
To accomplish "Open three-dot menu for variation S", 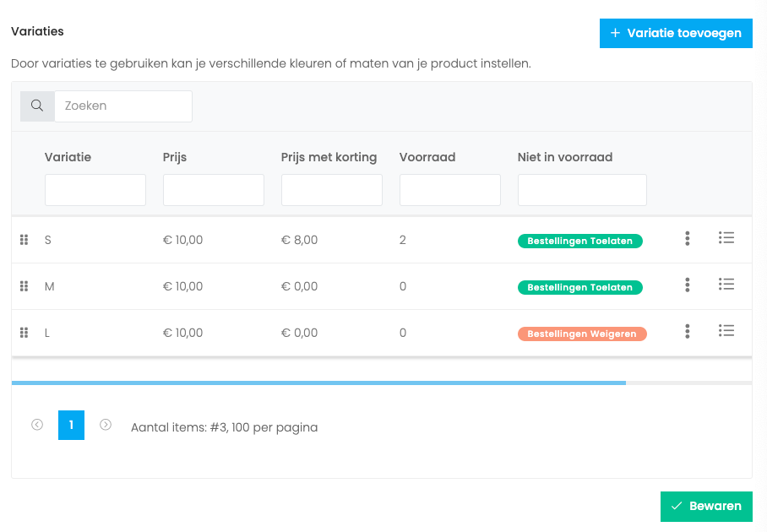I will [x=688, y=238].
